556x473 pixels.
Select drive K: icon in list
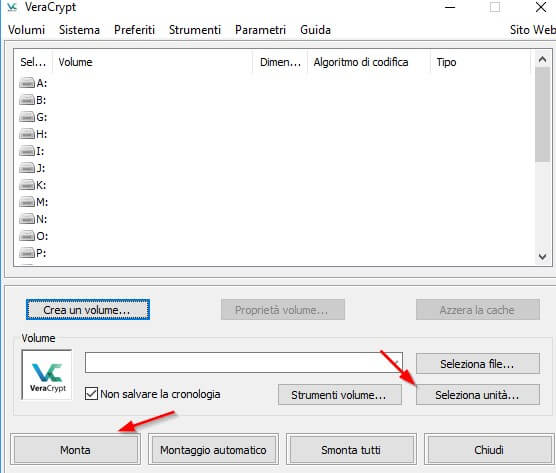tap(27, 185)
